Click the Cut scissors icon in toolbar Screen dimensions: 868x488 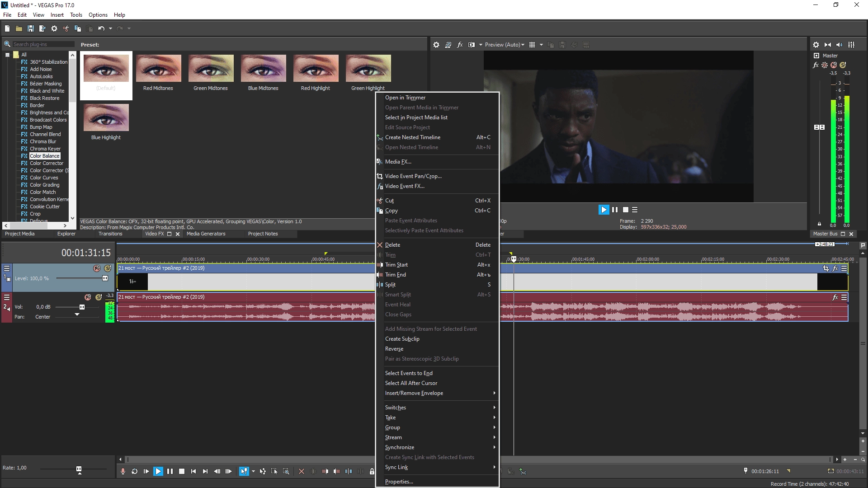click(x=66, y=28)
